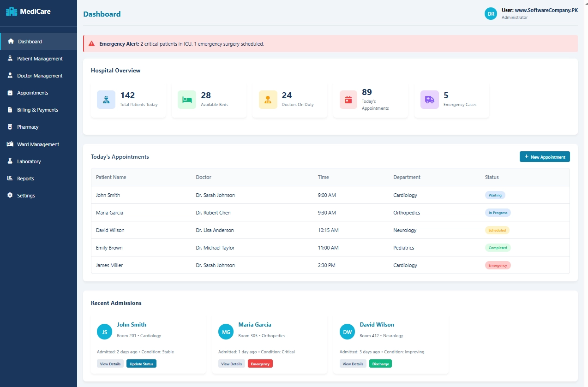Viewport: 588px width, 387px height.
Task: Click the New Appointment button
Action: point(545,156)
